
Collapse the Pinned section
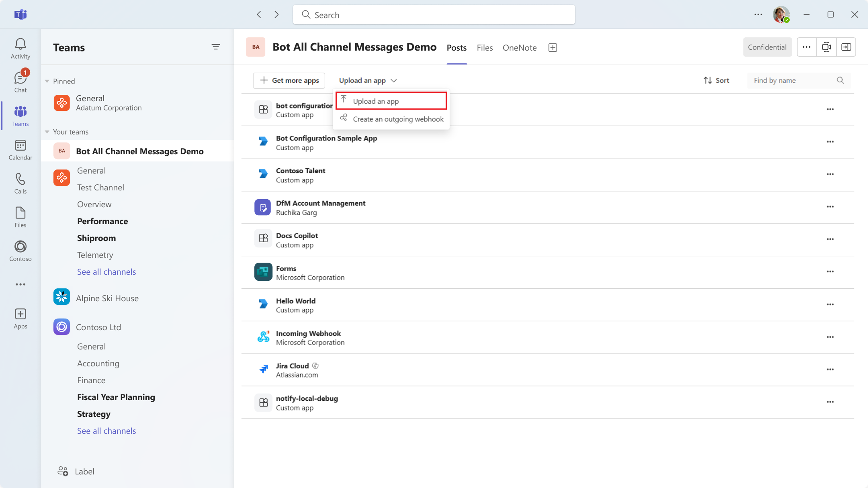pyautogui.click(x=47, y=81)
